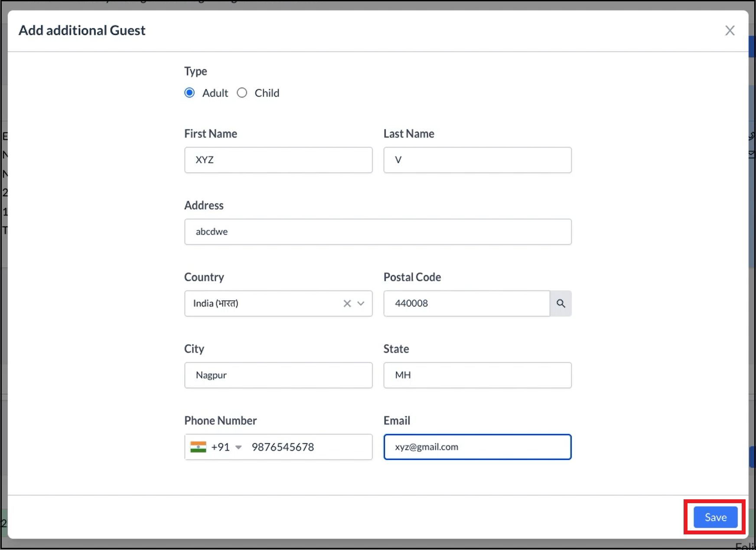The height and width of the screenshot is (550, 756).
Task: Click the First Name field containing XYZ
Action: click(278, 160)
